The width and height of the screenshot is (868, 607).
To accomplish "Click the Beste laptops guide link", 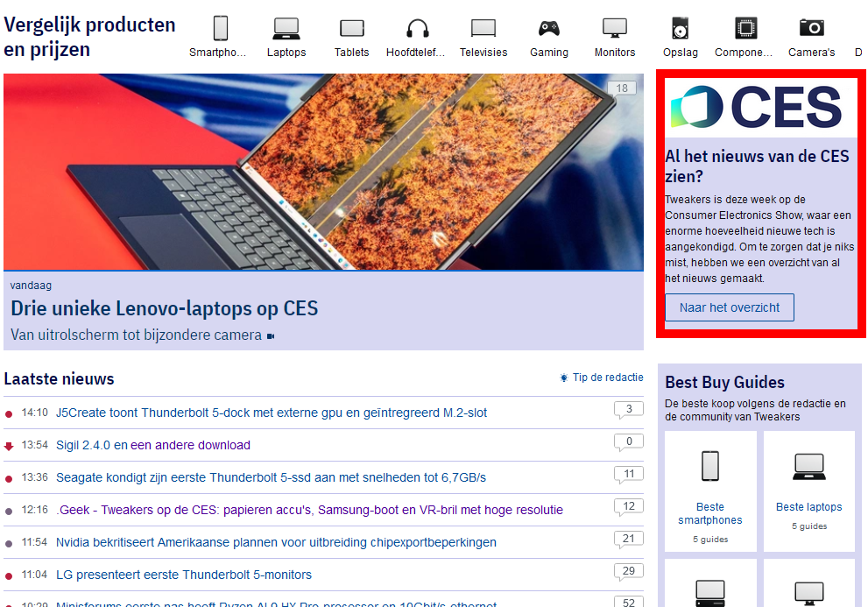I will coord(808,507).
